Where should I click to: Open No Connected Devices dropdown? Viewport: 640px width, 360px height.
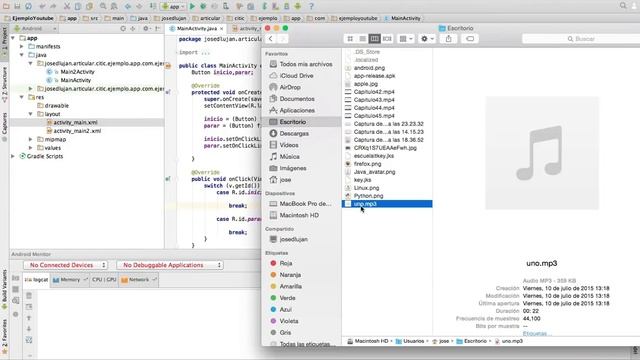(x=65, y=265)
